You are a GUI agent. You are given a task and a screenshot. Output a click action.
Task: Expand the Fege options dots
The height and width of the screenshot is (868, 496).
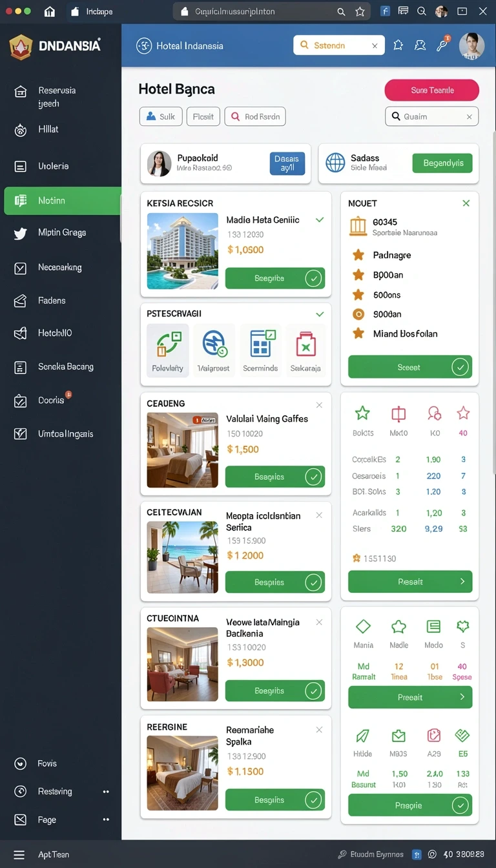pyautogui.click(x=106, y=820)
